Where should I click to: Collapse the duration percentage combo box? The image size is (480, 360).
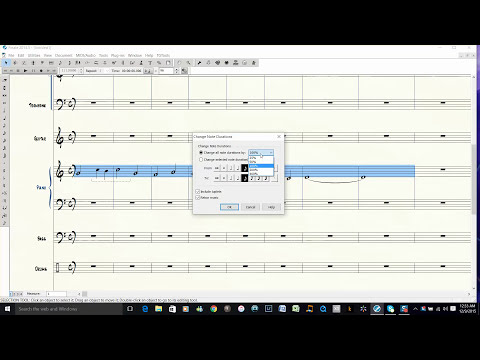point(271,152)
